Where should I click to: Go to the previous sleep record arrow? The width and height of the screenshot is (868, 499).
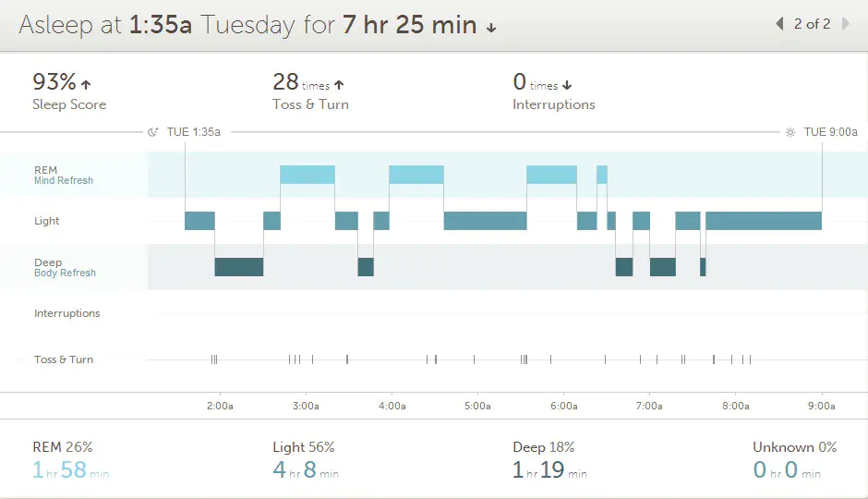[x=779, y=24]
